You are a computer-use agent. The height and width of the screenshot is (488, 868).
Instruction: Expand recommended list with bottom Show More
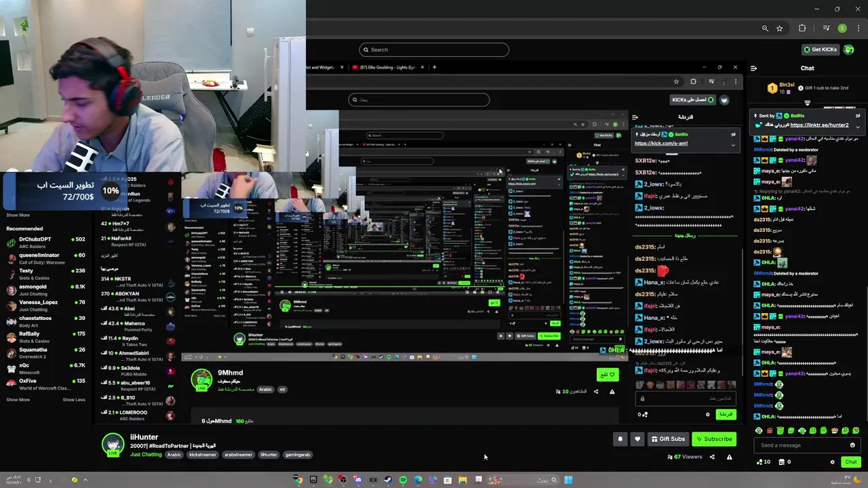(18, 399)
